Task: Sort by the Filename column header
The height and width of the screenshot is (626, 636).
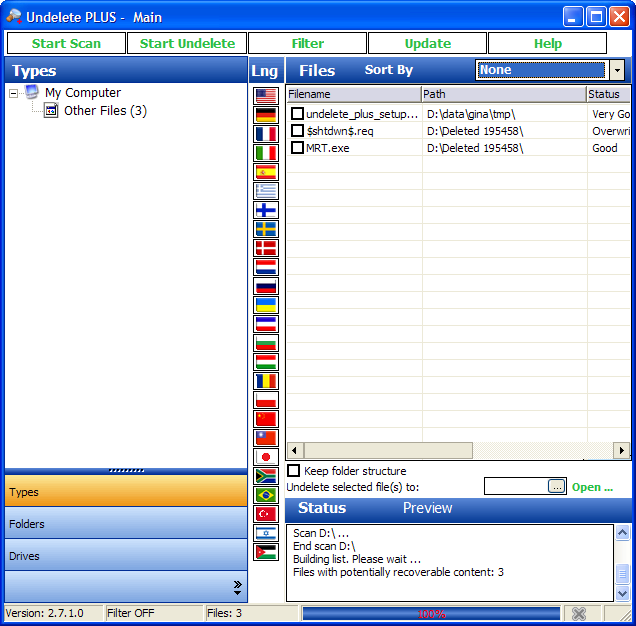Action: coord(354,94)
